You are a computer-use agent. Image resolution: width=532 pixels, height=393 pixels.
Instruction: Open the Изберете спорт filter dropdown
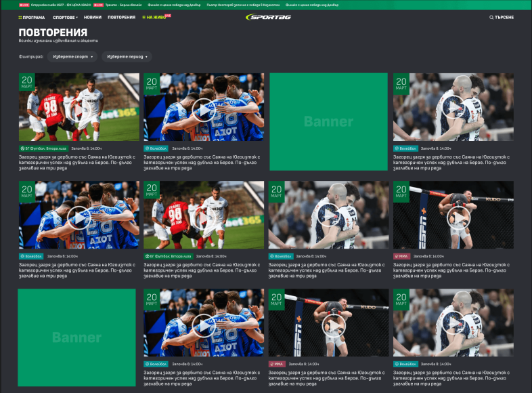point(72,57)
